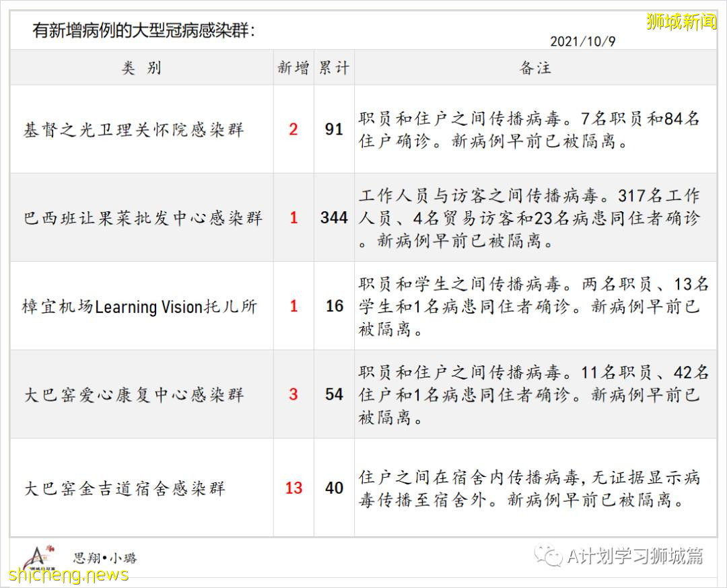727x588 pixels.
Task: Select the 累计 column header
Action: 334,68
